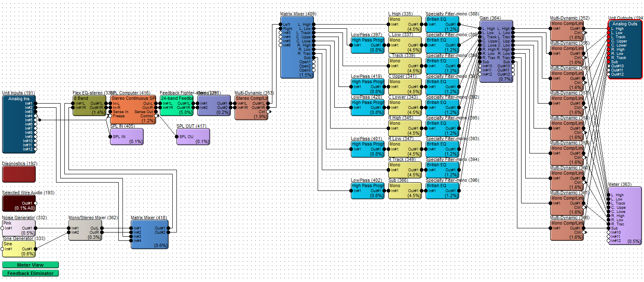Screen dimensions: 644x282
Task: Select the SPL OUT (417) block
Action: pos(193,137)
